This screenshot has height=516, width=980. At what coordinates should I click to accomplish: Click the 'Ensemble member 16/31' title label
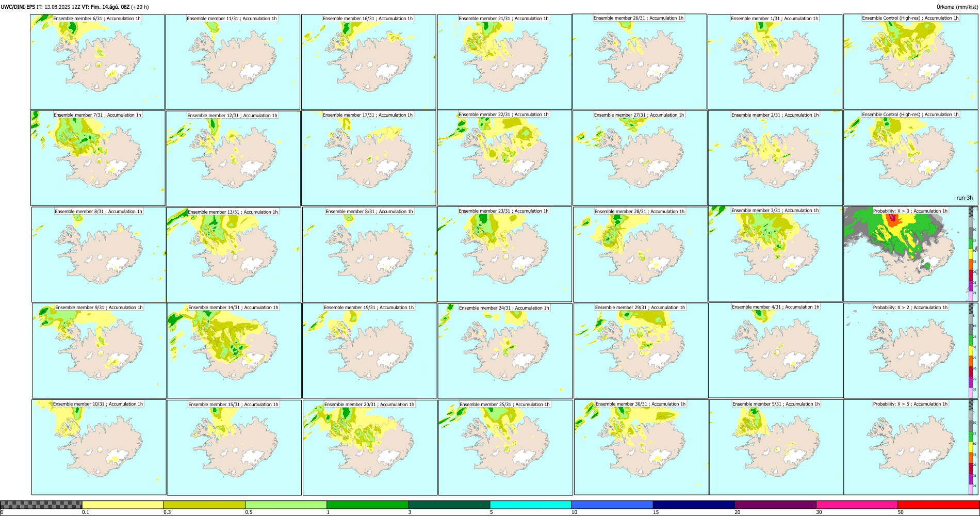pos(368,19)
